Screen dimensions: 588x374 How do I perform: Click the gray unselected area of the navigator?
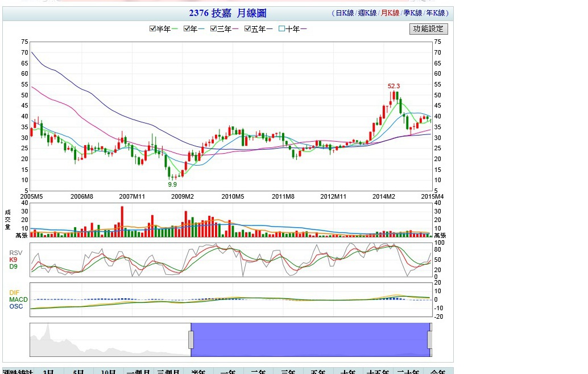click(x=108, y=340)
